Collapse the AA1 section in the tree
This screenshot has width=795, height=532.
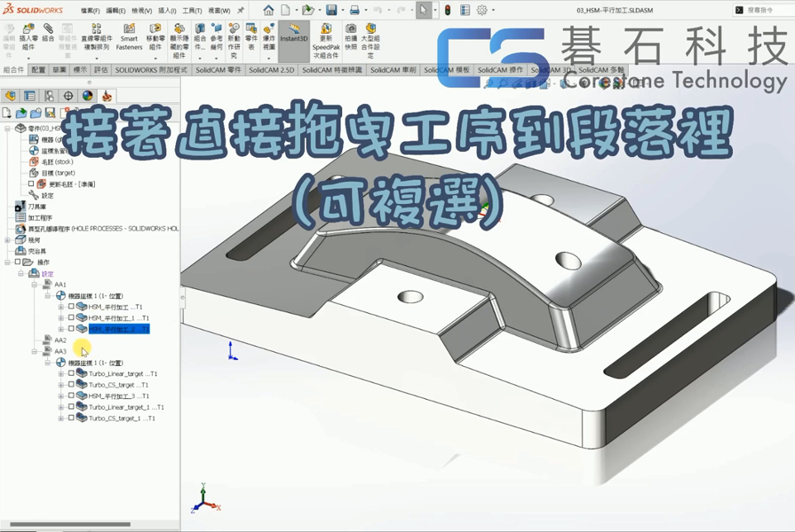point(36,284)
